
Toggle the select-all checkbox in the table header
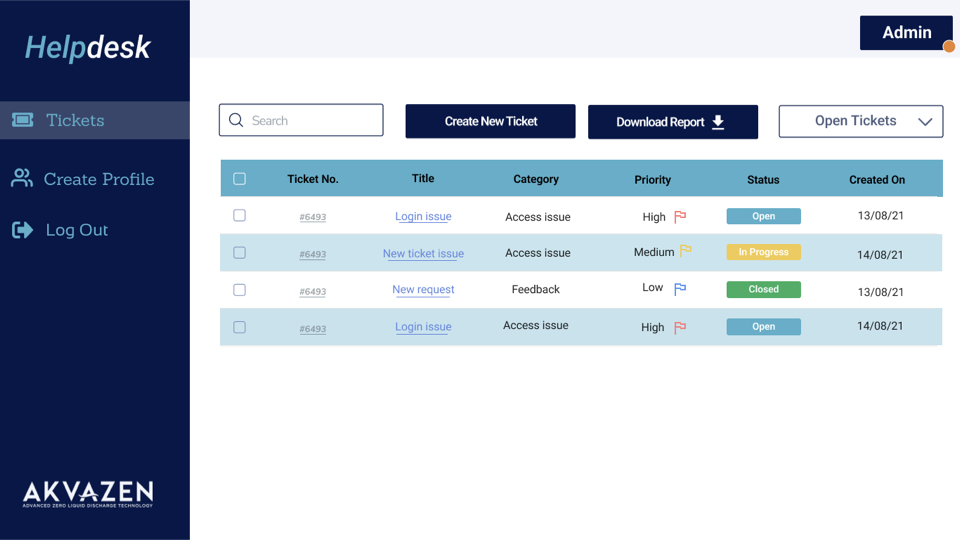tap(239, 179)
